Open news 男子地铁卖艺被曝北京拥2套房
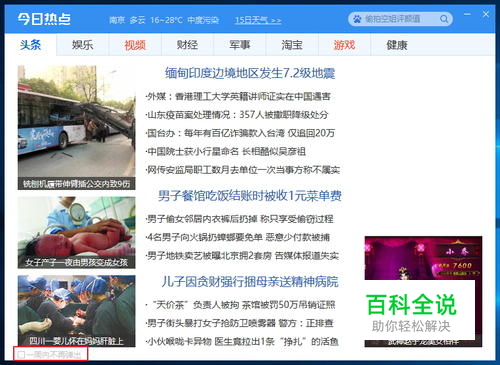 tap(242, 256)
